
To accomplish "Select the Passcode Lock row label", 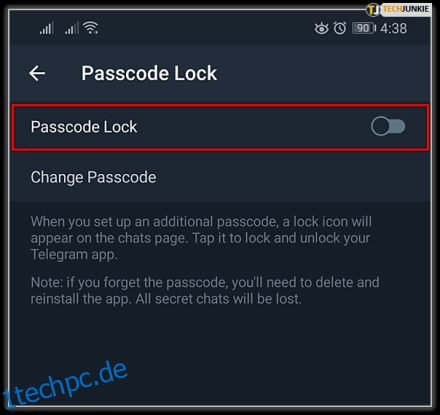I will point(84,127).
